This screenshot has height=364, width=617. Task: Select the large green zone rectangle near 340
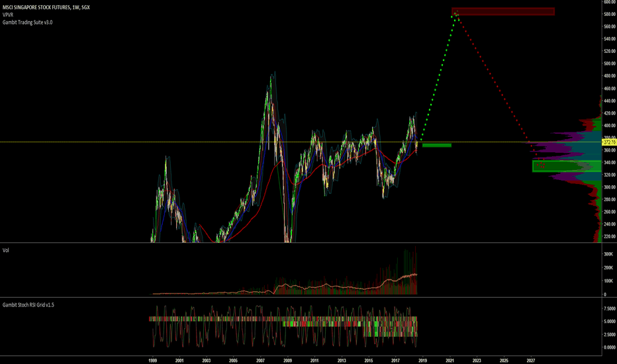click(x=567, y=166)
